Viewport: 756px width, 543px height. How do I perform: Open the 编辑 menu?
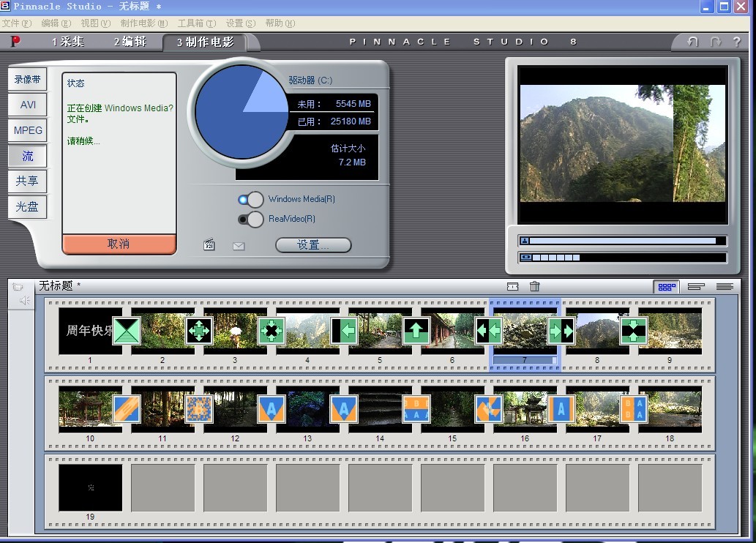[56, 23]
